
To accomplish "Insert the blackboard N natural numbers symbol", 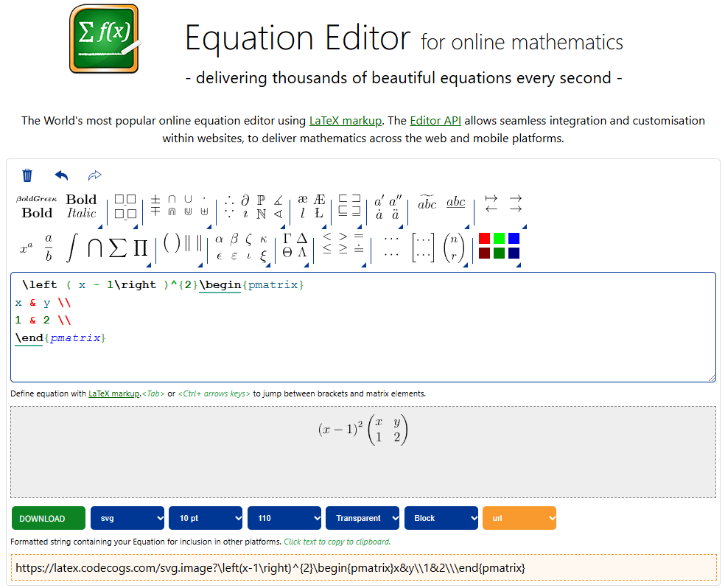I will pyautogui.click(x=262, y=214).
